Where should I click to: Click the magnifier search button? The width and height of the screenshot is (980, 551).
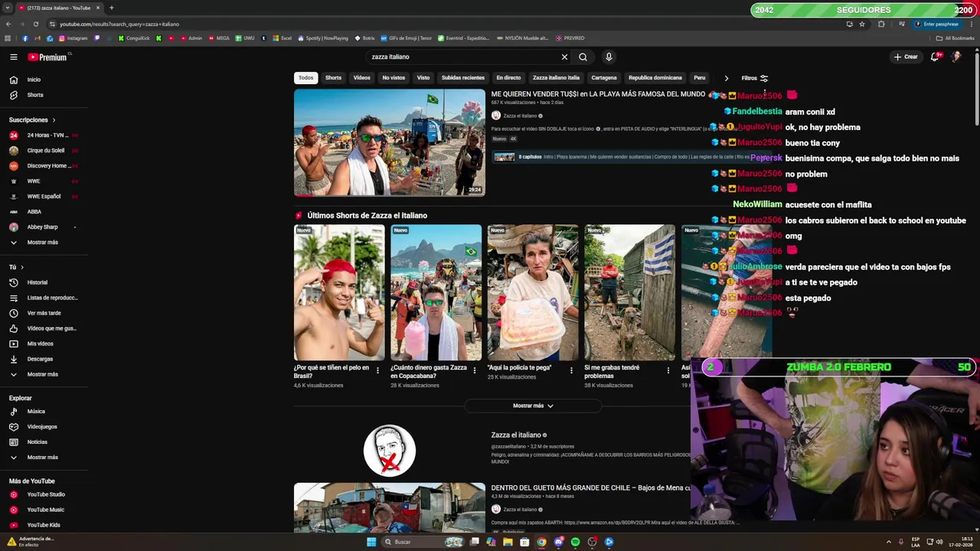pyautogui.click(x=583, y=57)
